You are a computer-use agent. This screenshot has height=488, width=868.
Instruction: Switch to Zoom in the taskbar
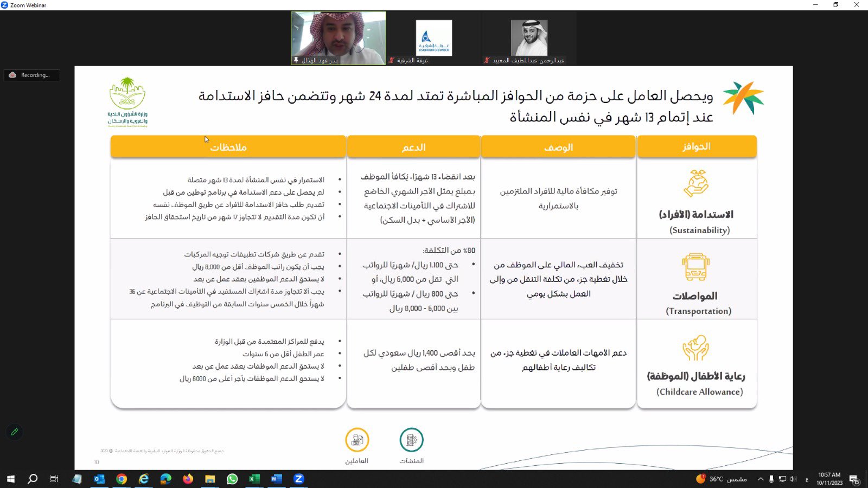click(x=298, y=479)
